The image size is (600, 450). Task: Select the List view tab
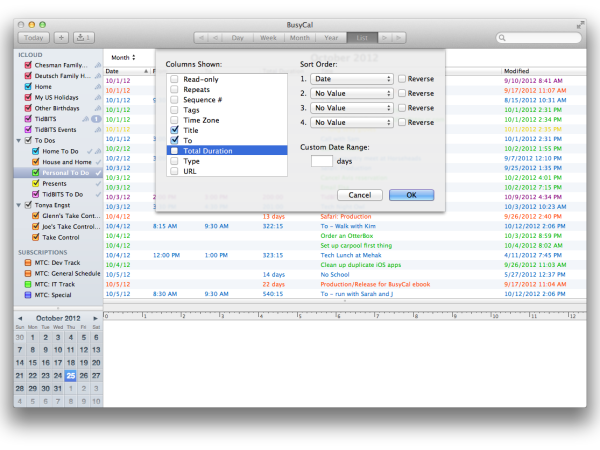362,38
